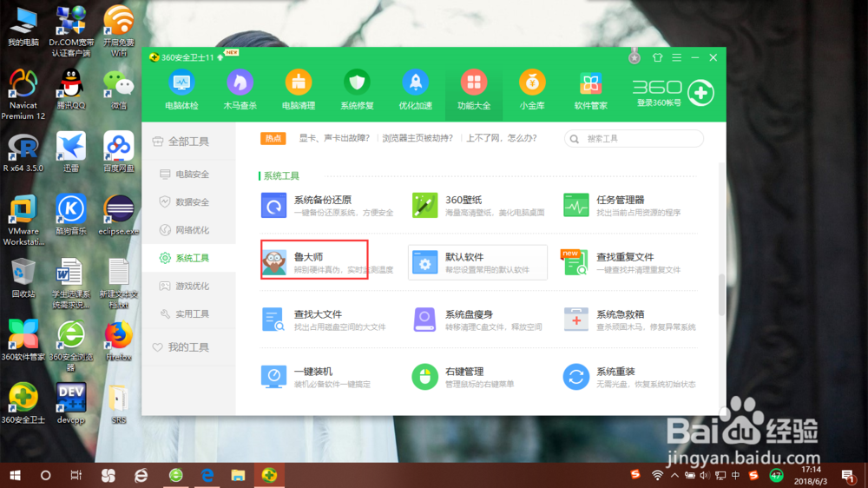Open 右键管理 tool
Viewport: 868px width, 488px height.
(x=463, y=377)
